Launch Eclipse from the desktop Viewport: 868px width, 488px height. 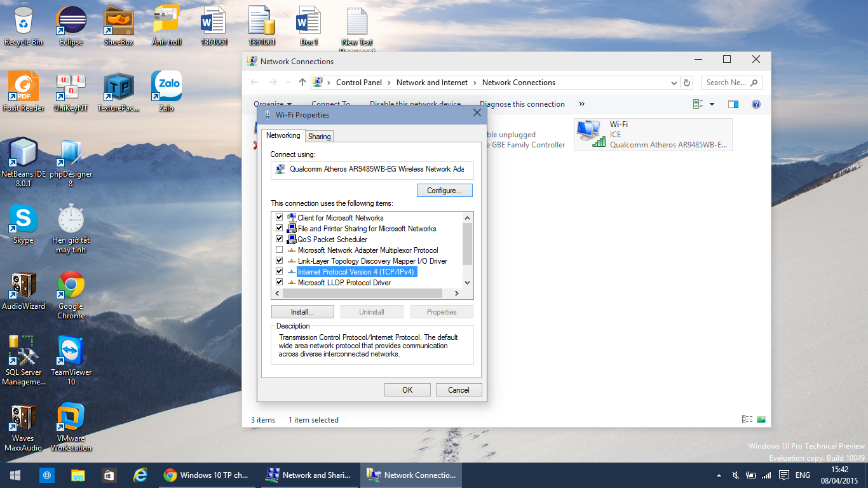(71, 25)
